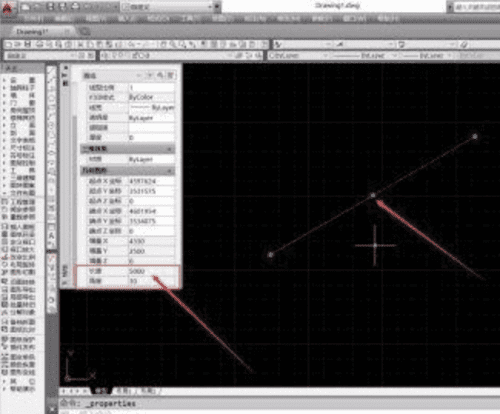Click the midpoint grip of the line
The height and width of the screenshot is (414, 500).
pos(373,195)
